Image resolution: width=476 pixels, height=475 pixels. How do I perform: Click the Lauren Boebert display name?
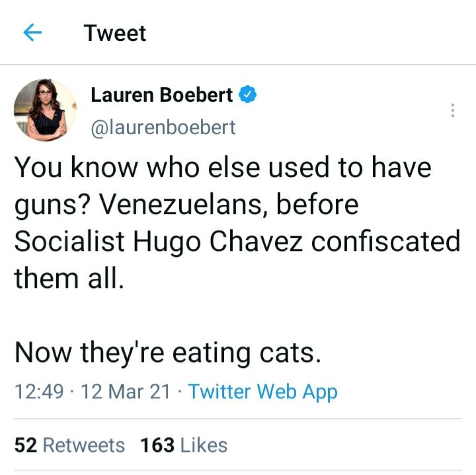click(x=161, y=96)
